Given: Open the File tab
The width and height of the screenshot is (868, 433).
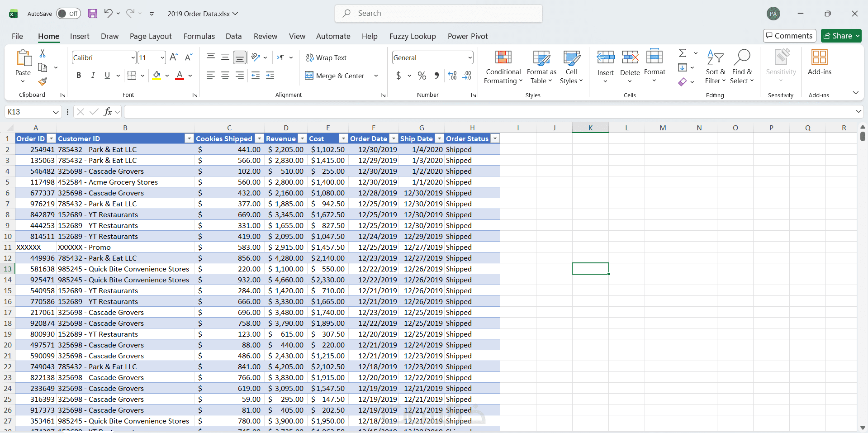Looking at the screenshot, I should pyautogui.click(x=17, y=36).
